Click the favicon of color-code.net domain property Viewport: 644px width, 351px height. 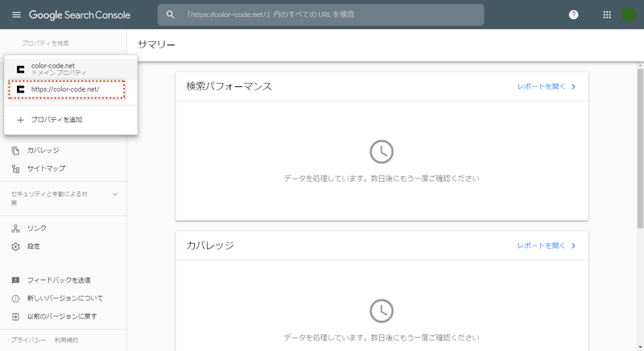pos(21,69)
